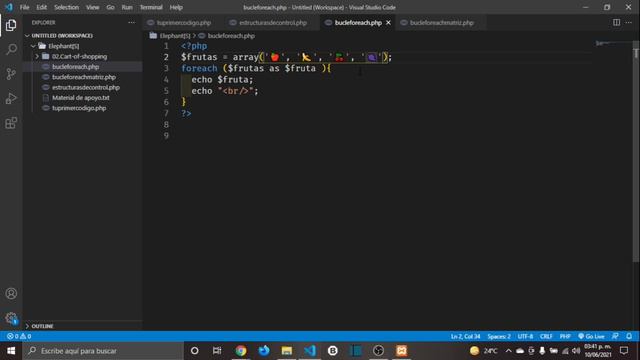The height and width of the screenshot is (360, 640).
Task: Show hidden system tray icons
Action: (508, 351)
